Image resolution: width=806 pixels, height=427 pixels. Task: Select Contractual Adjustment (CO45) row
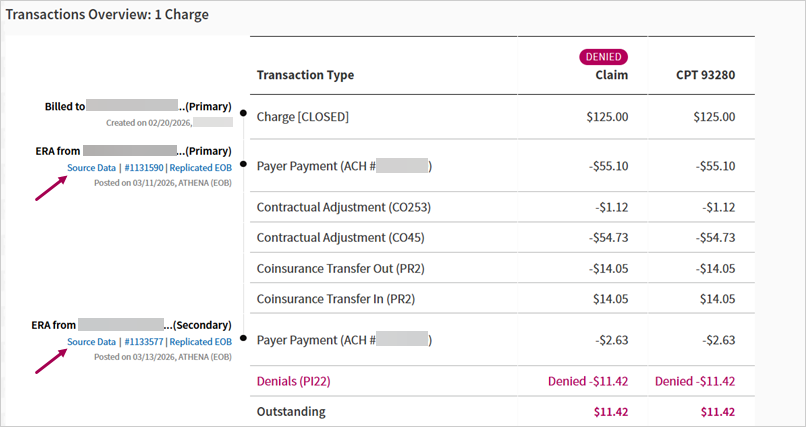click(x=502, y=237)
